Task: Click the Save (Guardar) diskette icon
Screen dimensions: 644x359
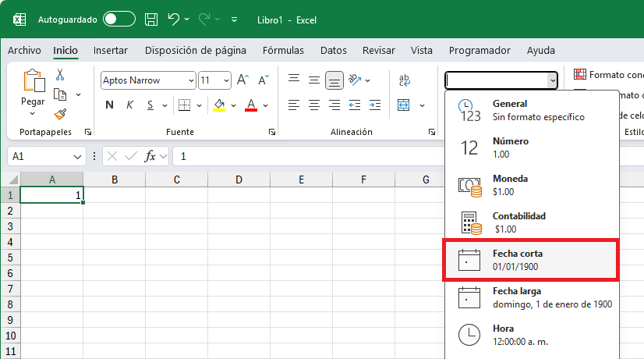Action: click(151, 20)
